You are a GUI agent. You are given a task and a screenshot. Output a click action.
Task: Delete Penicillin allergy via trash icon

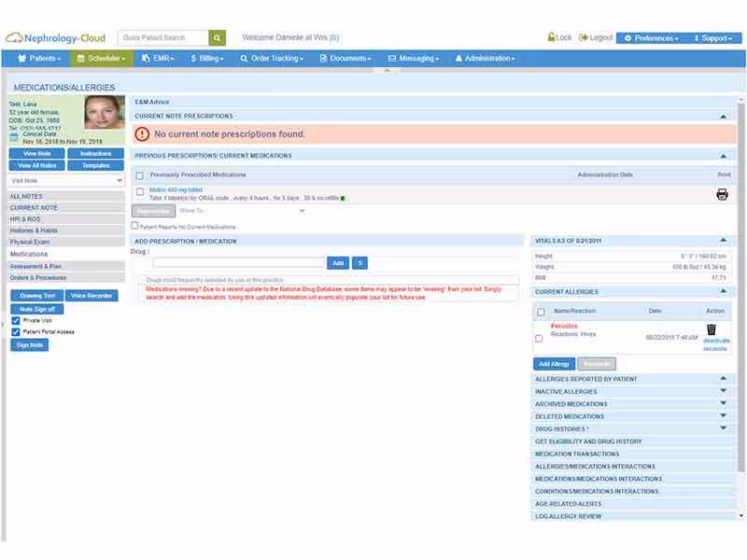711,329
